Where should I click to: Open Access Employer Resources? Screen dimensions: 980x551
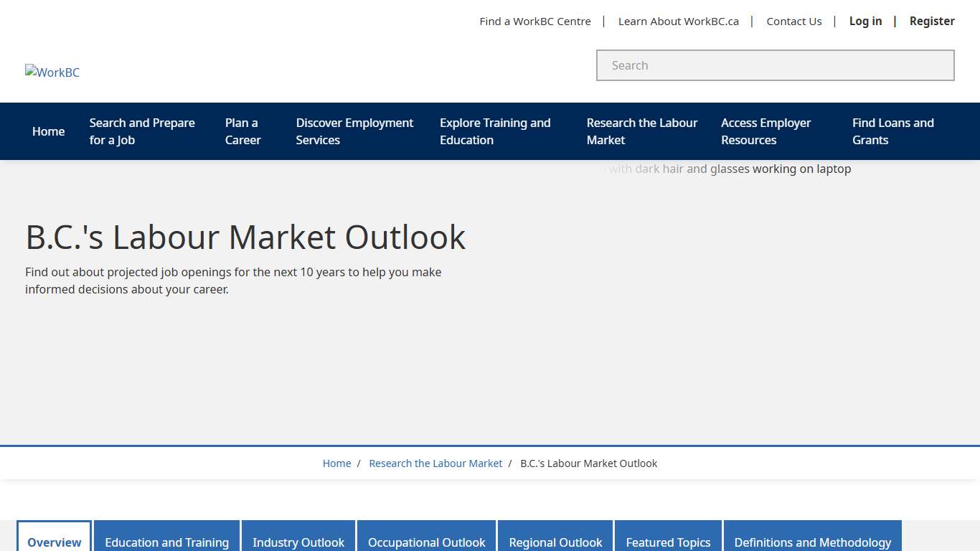tap(766, 131)
